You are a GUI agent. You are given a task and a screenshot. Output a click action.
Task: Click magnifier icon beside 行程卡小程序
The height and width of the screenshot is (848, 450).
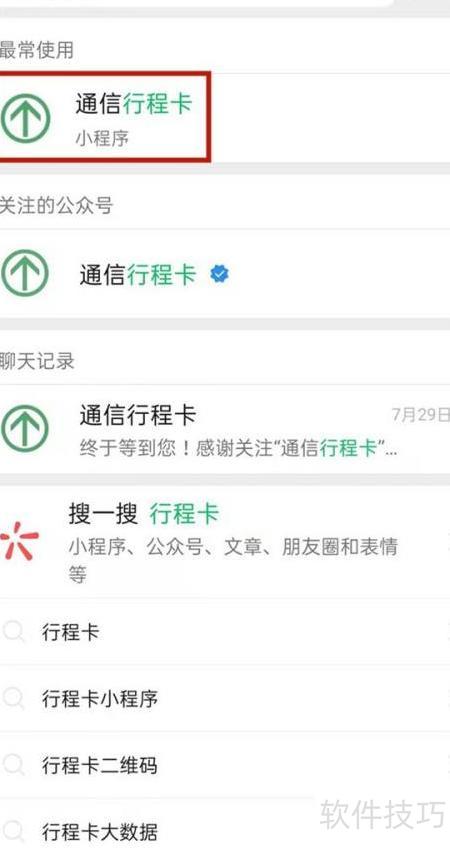click(14, 698)
